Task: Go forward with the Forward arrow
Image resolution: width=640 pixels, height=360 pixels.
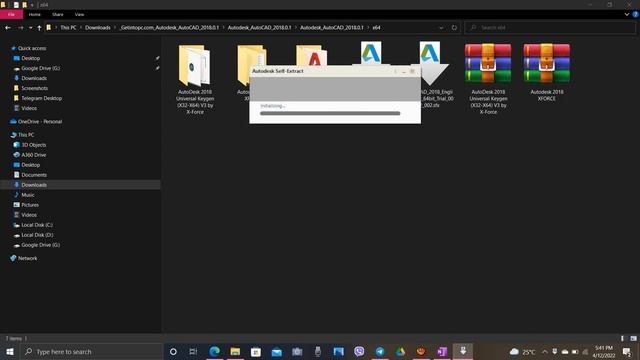Action: 20,28
